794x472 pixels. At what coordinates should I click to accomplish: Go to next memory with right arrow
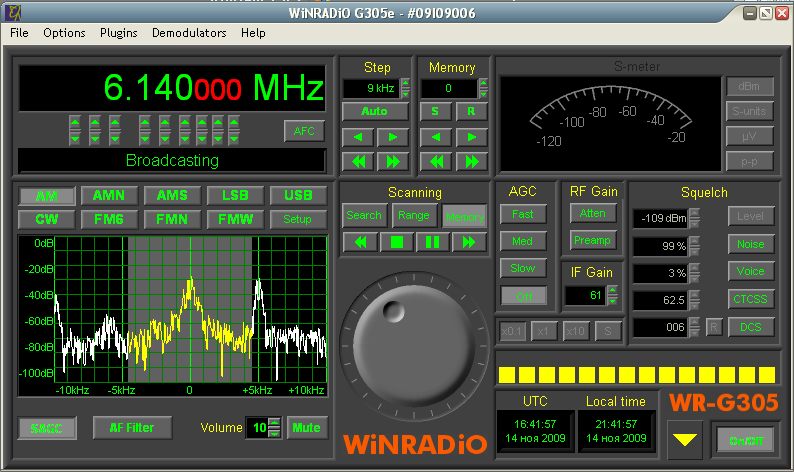pyautogui.click(x=471, y=137)
